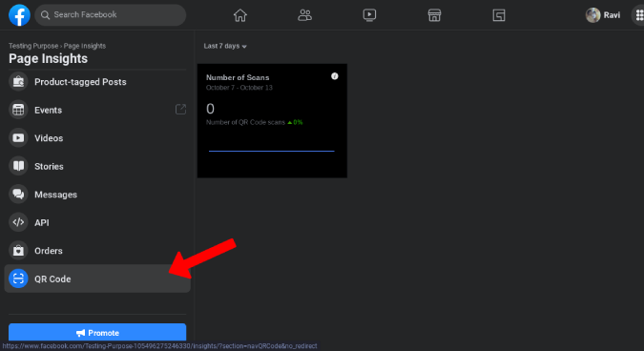Click the Orders shopping bag icon
Viewport: 644px width, 351px height.
tap(18, 251)
